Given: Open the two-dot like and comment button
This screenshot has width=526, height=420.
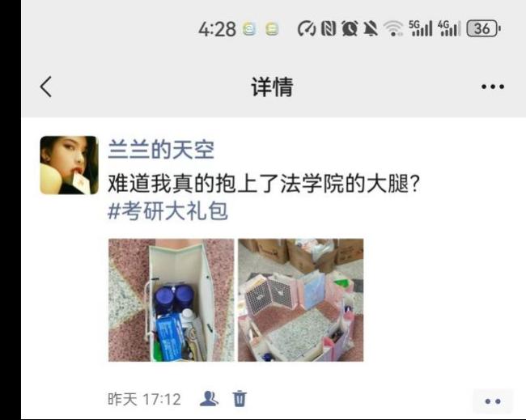Looking at the screenshot, I should click(x=493, y=401).
